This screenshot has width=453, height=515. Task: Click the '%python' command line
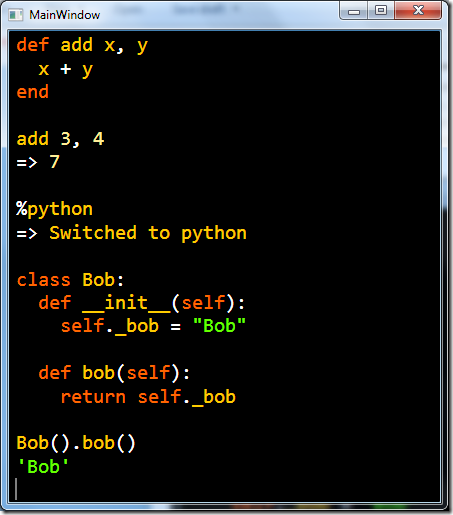click(x=54, y=210)
